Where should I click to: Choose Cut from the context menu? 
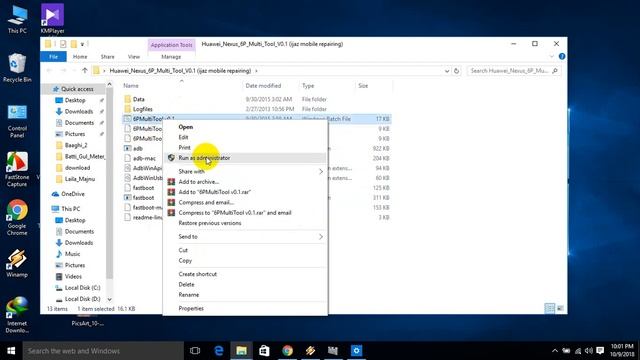246,250
